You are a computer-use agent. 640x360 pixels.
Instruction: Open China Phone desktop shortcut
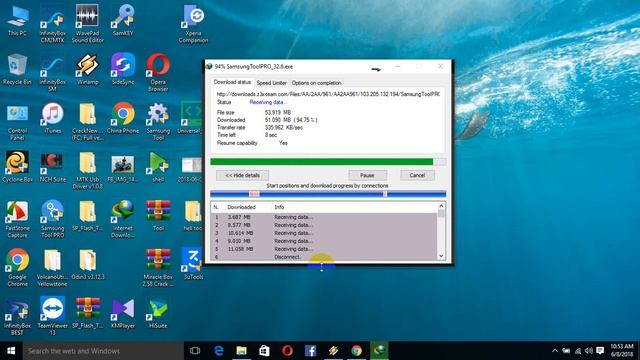point(122,118)
